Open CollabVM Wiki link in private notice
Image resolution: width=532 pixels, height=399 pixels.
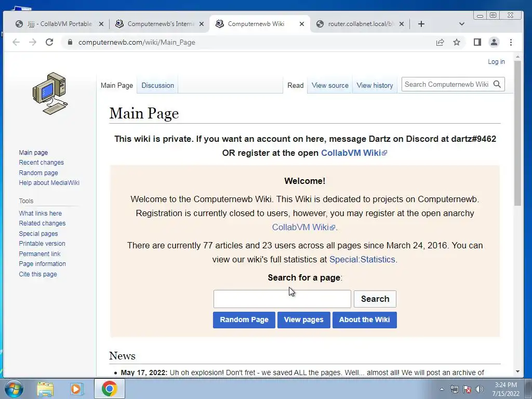(x=353, y=153)
